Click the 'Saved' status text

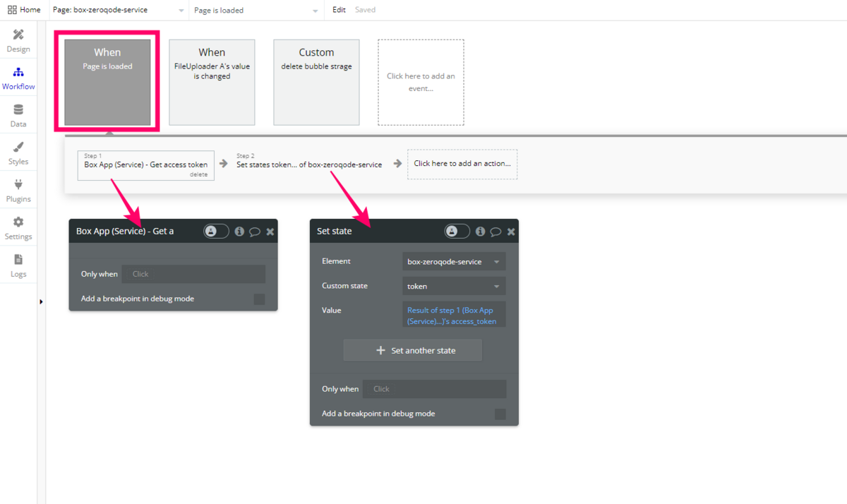click(x=365, y=10)
